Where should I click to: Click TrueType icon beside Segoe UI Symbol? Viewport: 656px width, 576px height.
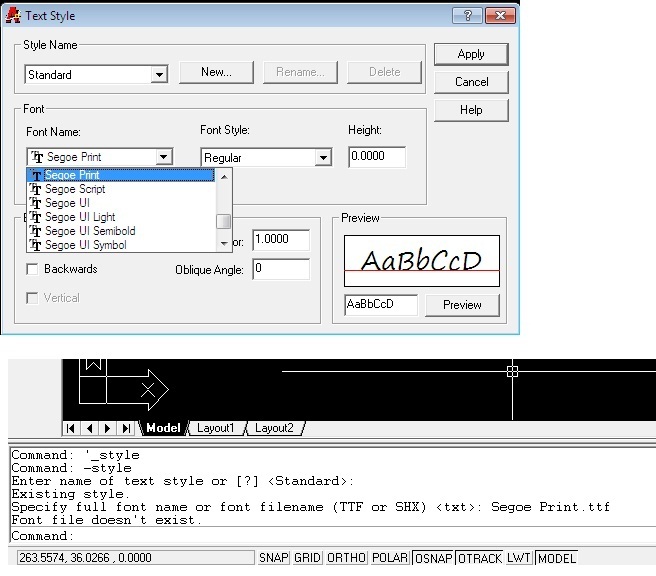[x=36, y=245]
